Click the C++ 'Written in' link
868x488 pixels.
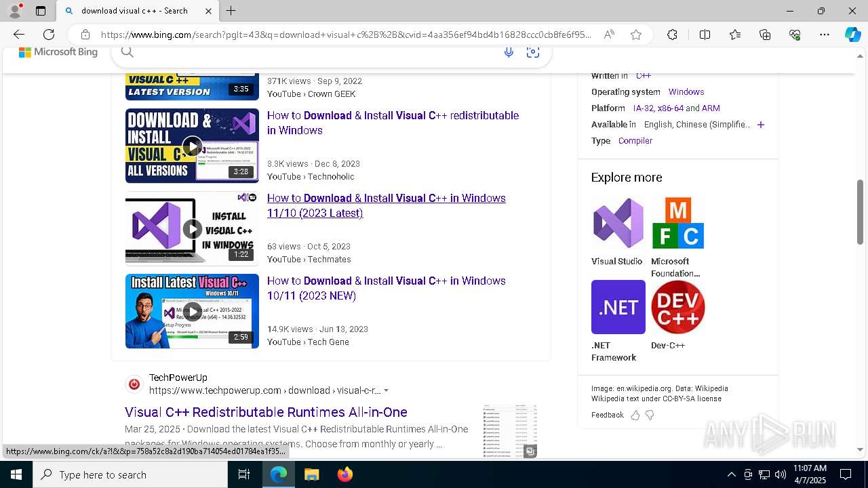pyautogui.click(x=643, y=76)
